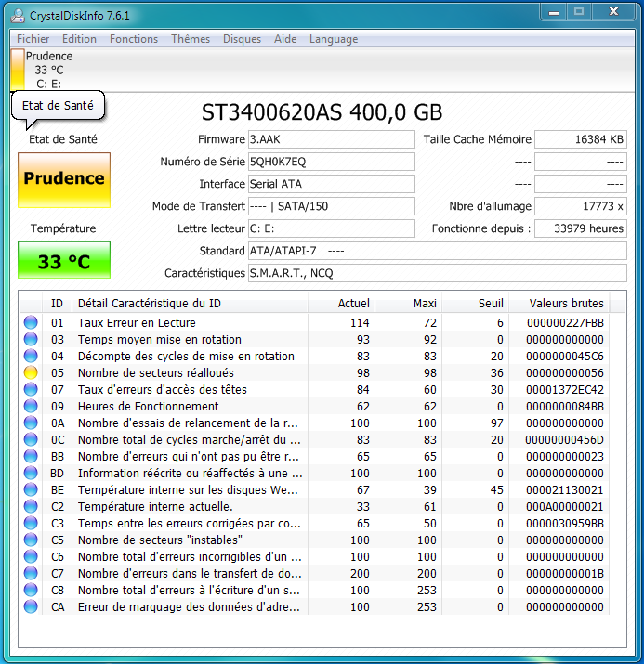Click the Température interne actuelle label

pos(155,506)
